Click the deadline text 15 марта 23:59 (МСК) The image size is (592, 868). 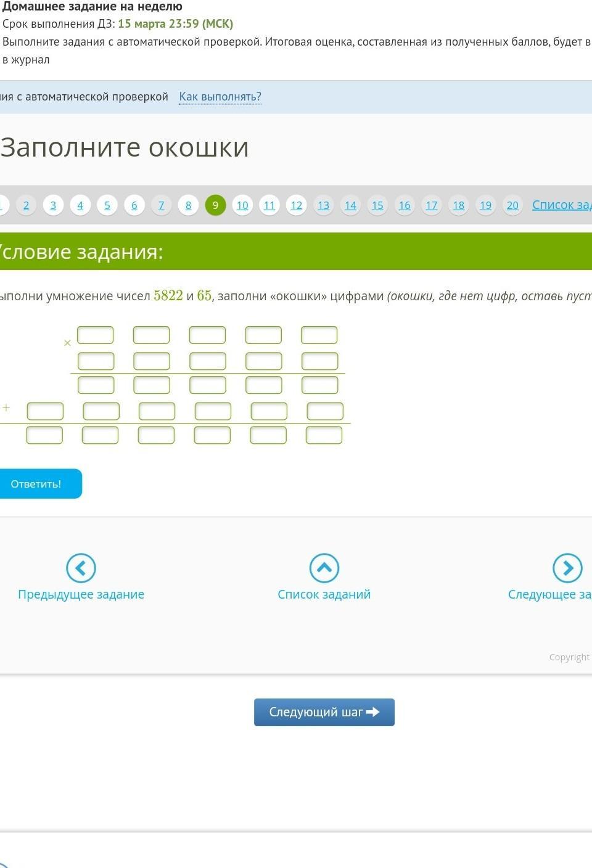pos(176,24)
